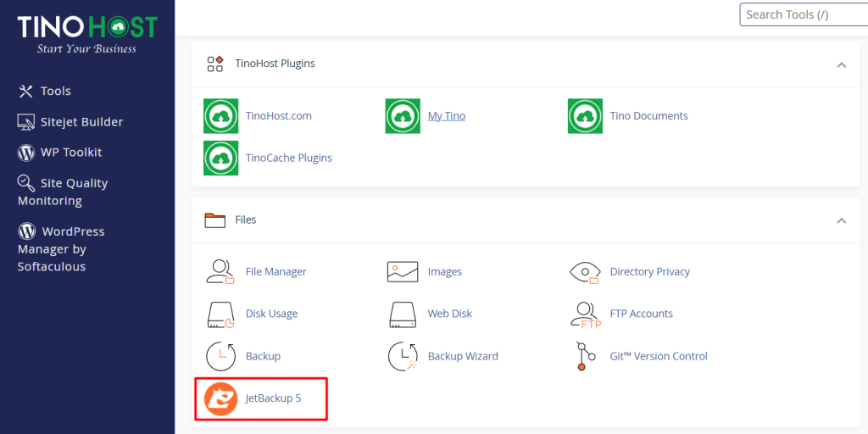
Task: Click the Files section title
Action: coord(246,220)
